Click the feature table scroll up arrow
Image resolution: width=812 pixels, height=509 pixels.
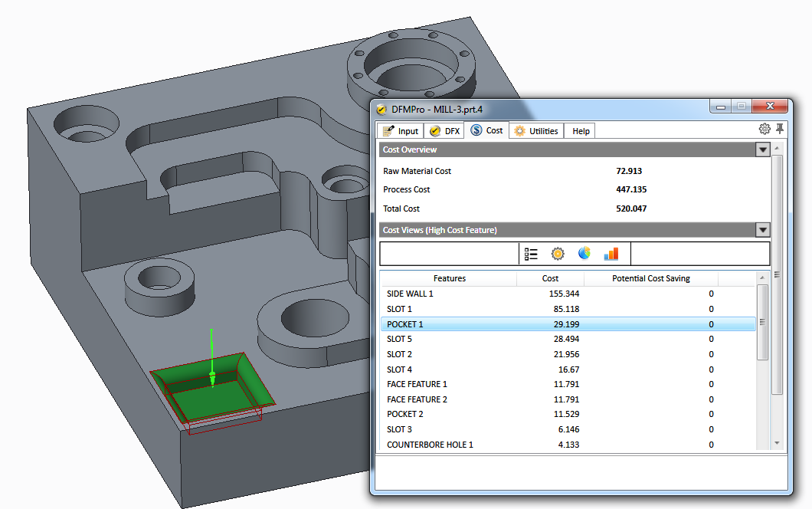761,277
